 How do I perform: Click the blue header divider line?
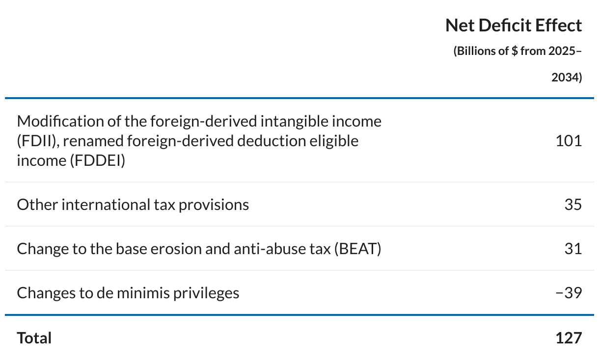299,98
